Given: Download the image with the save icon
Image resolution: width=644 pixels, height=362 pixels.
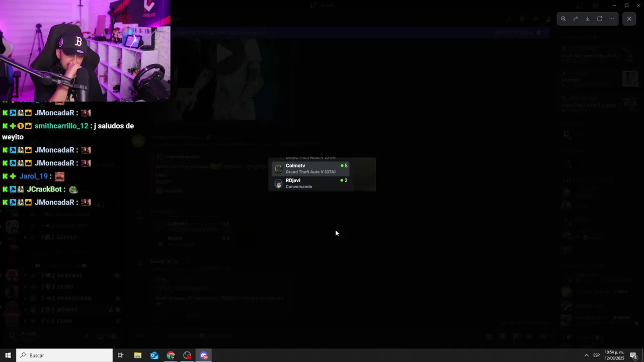Looking at the screenshot, I should [x=588, y=19].
